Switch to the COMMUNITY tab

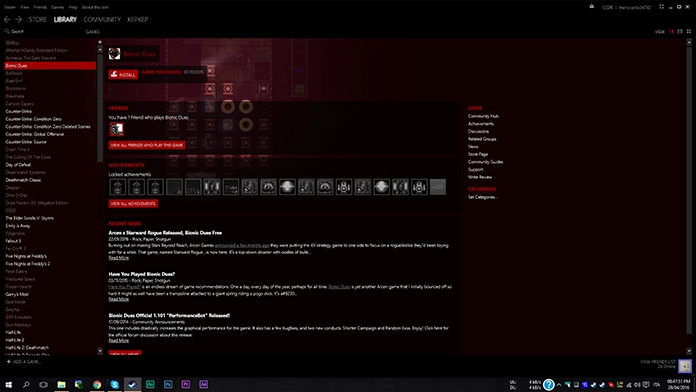102,20
